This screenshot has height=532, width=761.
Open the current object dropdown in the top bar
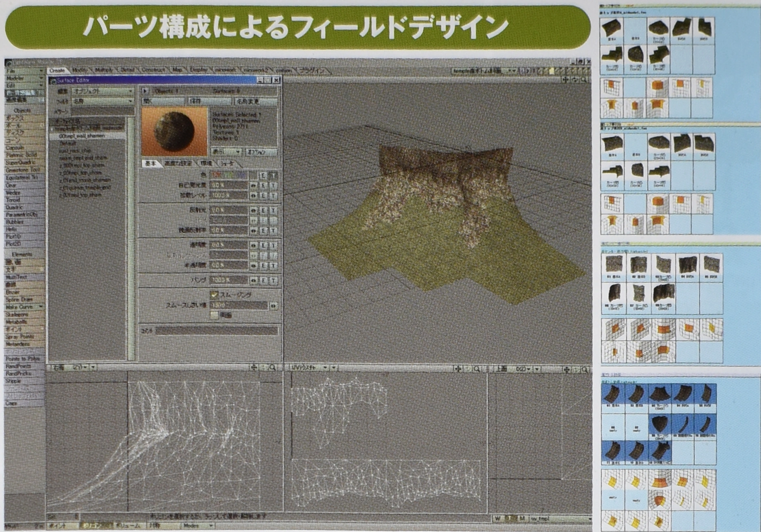tap(485, 71)
